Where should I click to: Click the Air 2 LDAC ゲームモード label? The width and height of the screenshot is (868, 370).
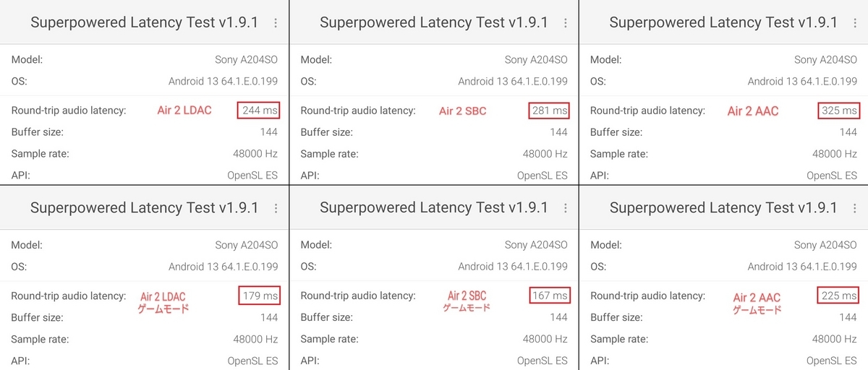(x=163, y=302)
